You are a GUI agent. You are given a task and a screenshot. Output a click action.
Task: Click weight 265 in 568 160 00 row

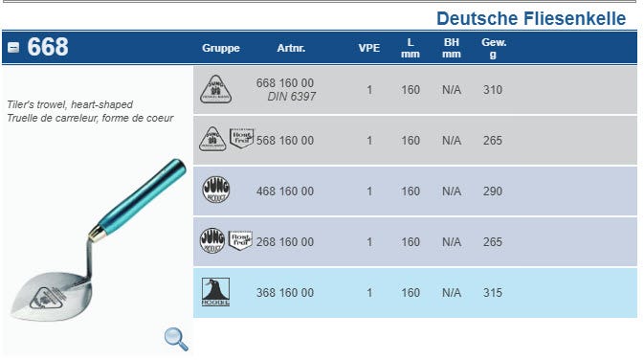[493, 141]
